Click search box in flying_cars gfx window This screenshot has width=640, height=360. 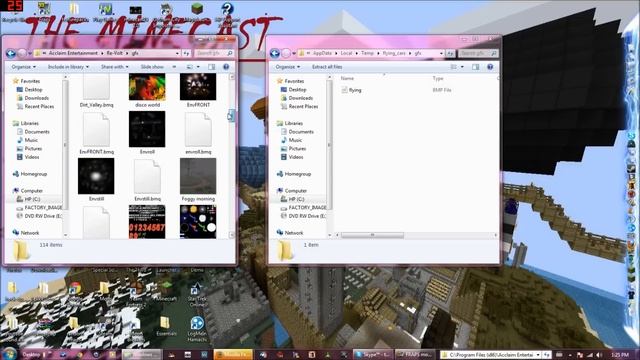click(478, 53)
